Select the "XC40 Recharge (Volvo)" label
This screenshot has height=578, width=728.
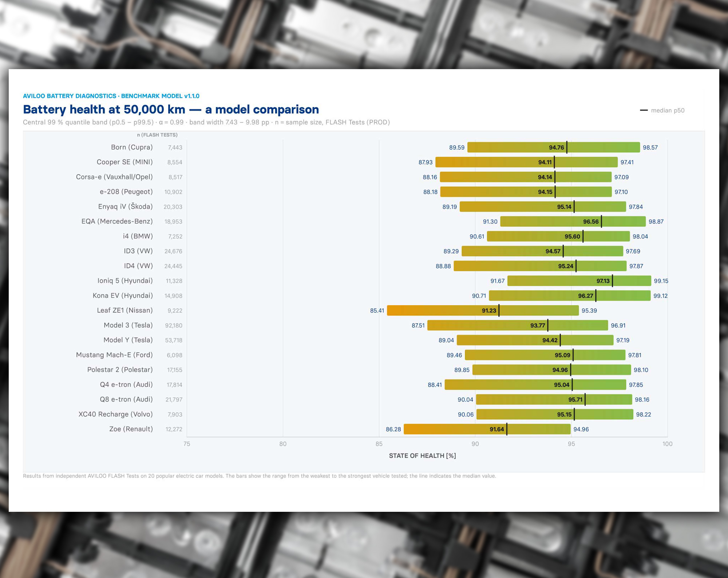point(115,414)
